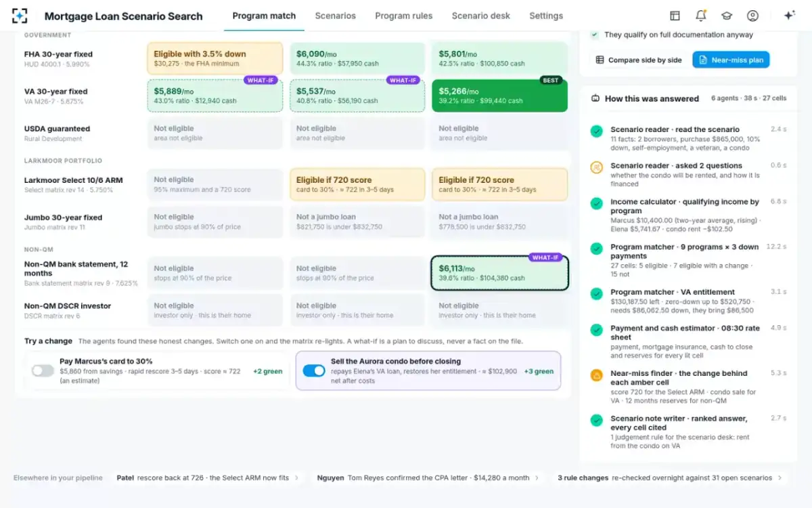Click the Larkmoor Select 10/6 ARM program row label
This screenshot has width=812, height=508.
click(73, 180)
